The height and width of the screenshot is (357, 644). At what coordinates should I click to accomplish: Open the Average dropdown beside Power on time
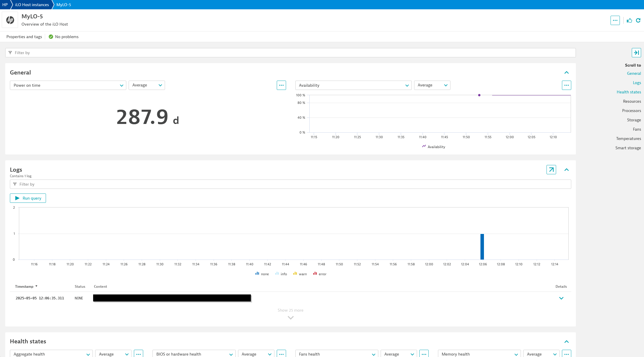147,85
